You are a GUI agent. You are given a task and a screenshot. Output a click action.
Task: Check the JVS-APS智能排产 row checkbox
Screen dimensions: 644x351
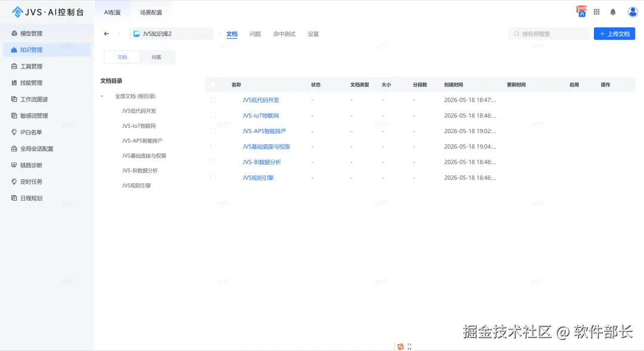(213, 131)
